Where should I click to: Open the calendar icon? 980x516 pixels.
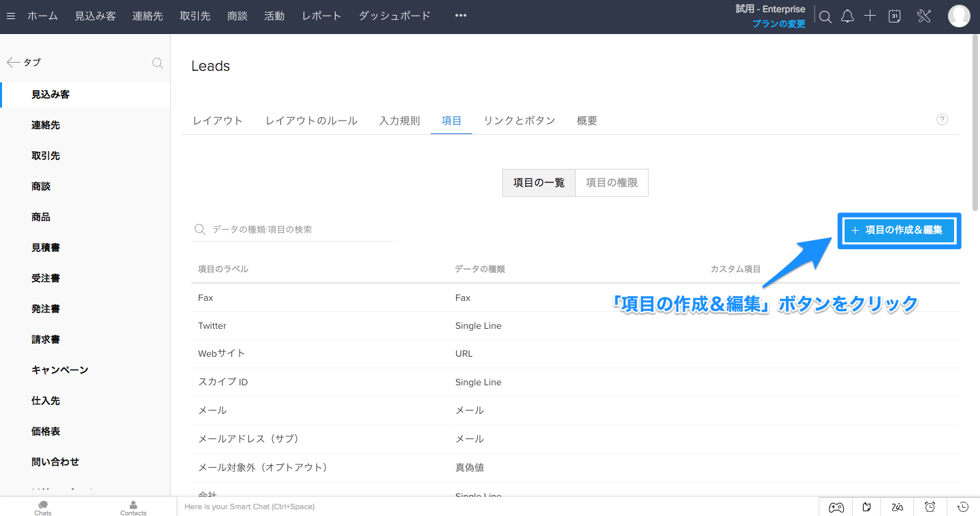tap(895, 16)
